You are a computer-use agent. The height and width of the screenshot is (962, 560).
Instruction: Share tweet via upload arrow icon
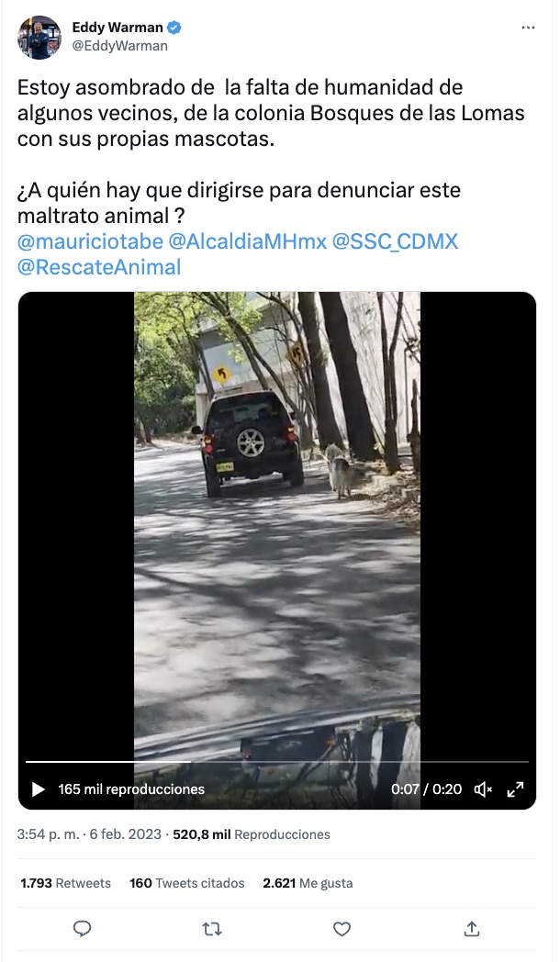point(472,929)
